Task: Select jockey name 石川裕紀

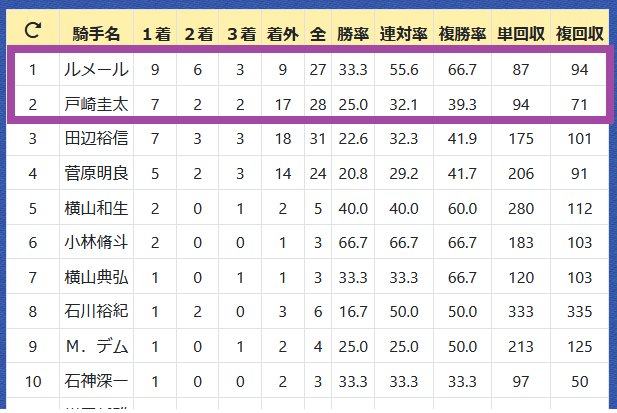Action: pos(96,311)
